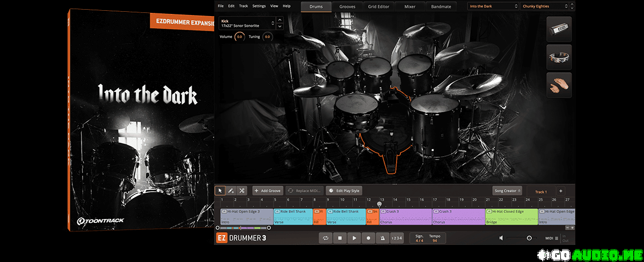The width and height of the screenshot is (644, 262).
Task: Open the File menu
Action: point(221,6)
